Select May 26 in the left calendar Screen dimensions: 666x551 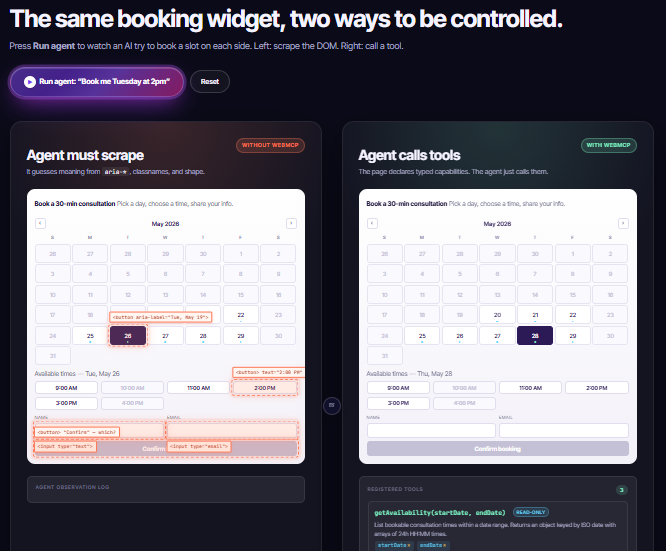[128, 336]
